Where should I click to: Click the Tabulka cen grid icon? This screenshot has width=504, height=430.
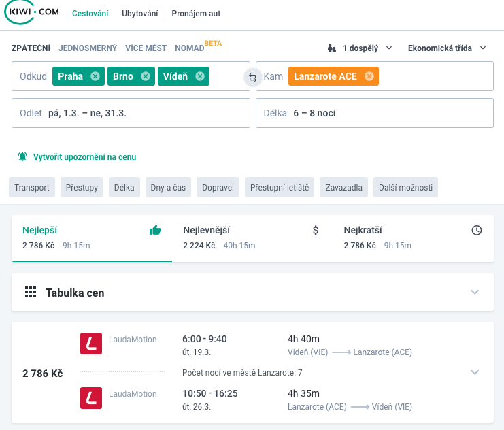pos(31,292)
